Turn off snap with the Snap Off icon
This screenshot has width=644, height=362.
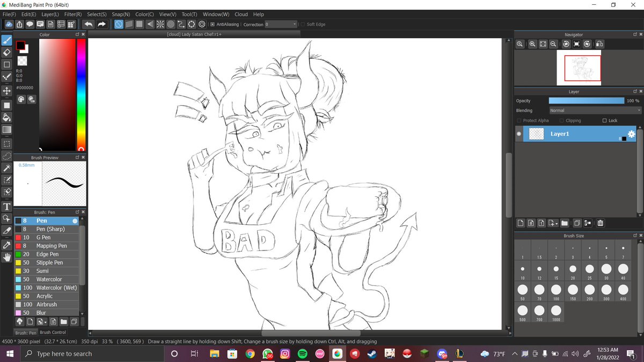click(x=119, y=24)
